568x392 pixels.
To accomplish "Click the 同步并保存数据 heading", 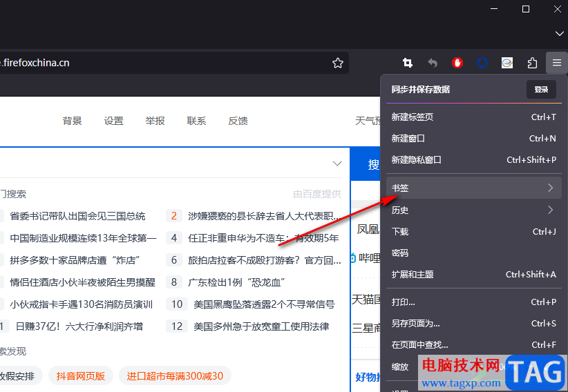I will pyautogui.click(x=421, y=90).
